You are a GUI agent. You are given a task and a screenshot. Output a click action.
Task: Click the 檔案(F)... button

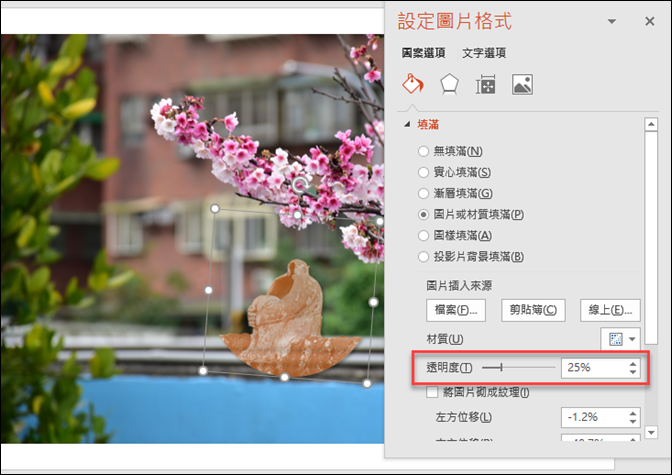point(456,310)
